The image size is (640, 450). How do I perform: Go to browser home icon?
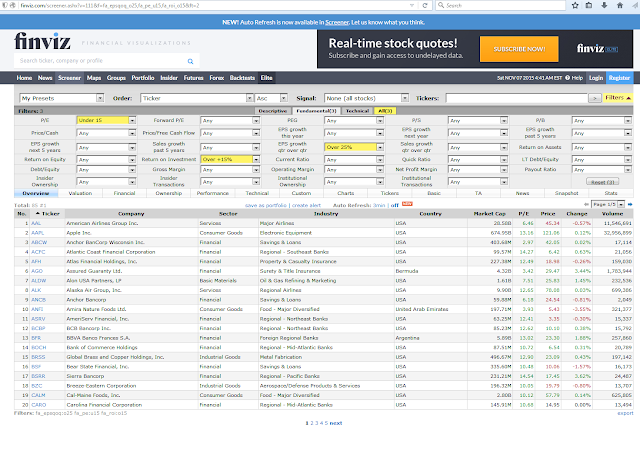[620, 5]
